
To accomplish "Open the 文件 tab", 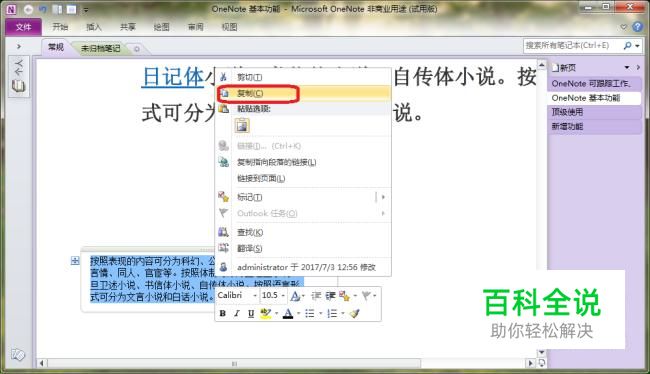I will coord(23,27).
